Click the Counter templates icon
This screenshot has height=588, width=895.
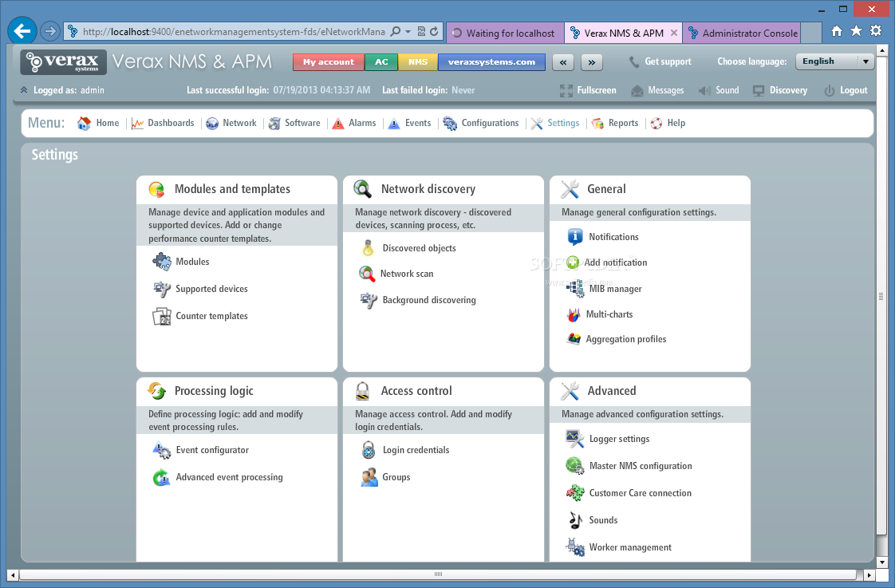point(162,316)
